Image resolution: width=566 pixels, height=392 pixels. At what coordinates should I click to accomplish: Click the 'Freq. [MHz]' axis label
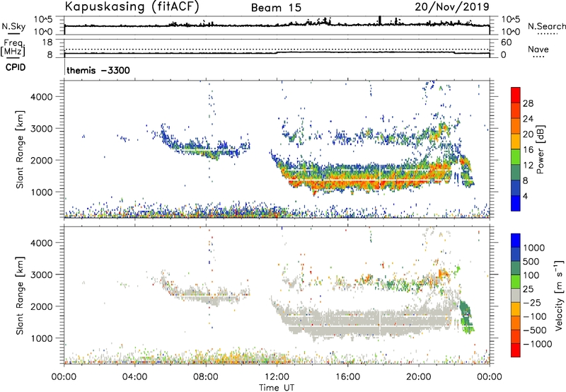click(13, 47)
